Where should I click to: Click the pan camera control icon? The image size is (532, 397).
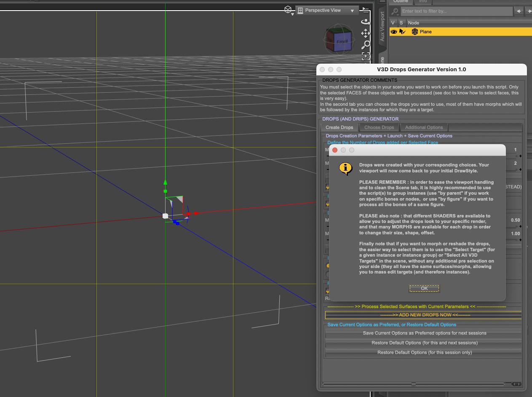(366, 33)
